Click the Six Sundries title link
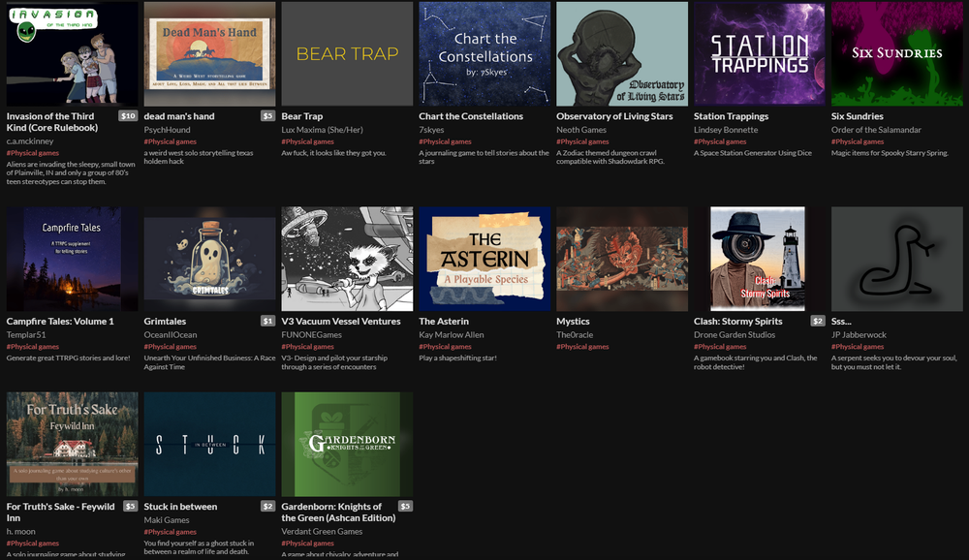The width and height of the screenshot is (969, 560). click(x=858, y=116)
